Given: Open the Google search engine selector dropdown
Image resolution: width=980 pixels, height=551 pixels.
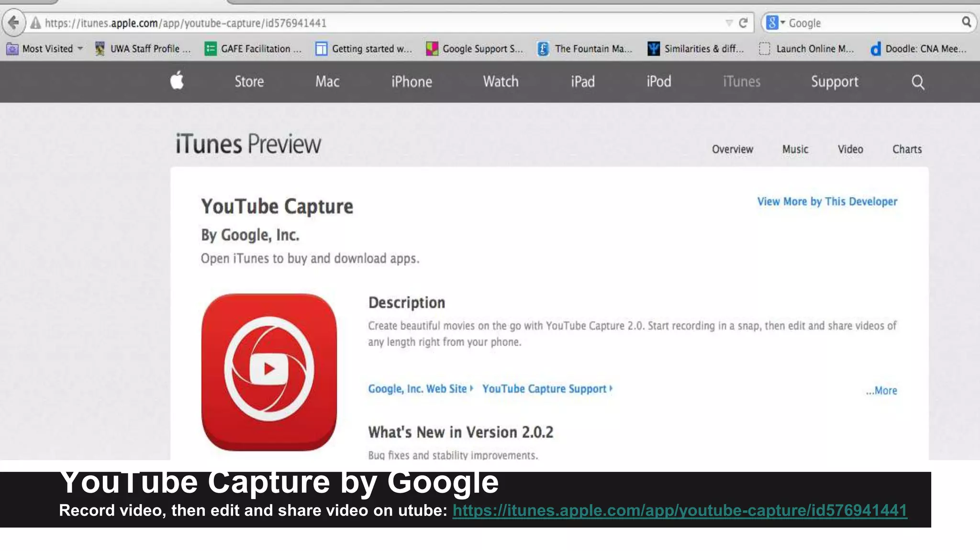Looking at the screenshot, I should [775, 22].
